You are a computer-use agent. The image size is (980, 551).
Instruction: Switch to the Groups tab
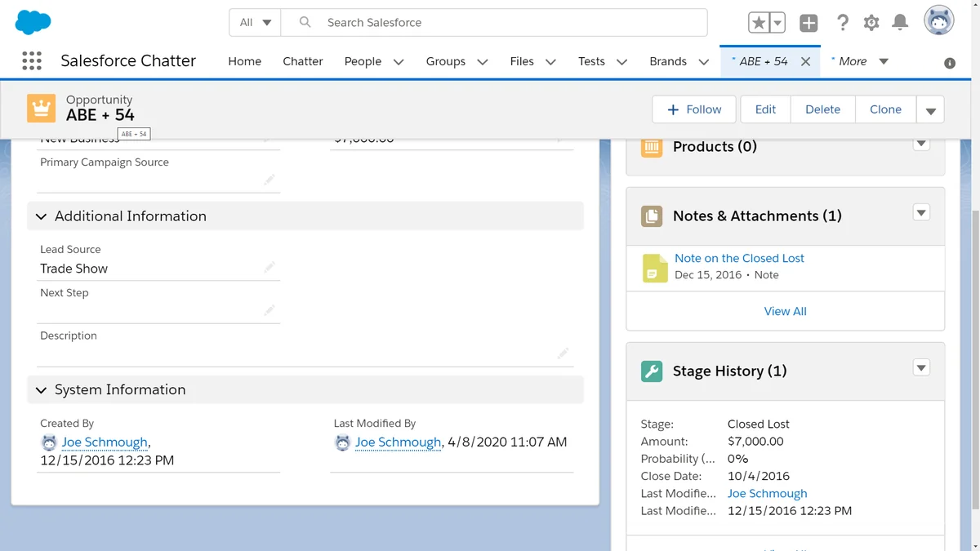[446, 61]
